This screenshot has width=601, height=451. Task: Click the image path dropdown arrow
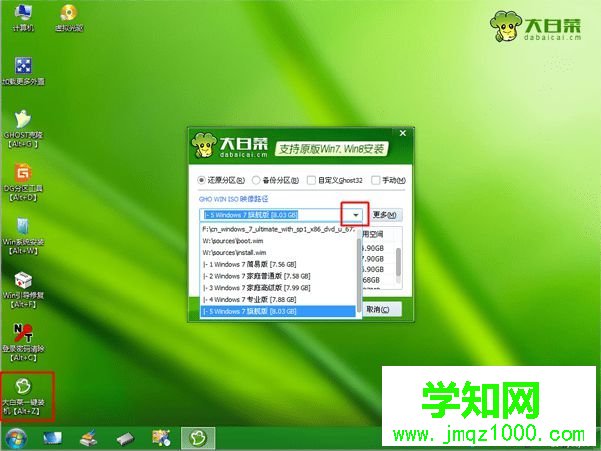pos(356,215)
